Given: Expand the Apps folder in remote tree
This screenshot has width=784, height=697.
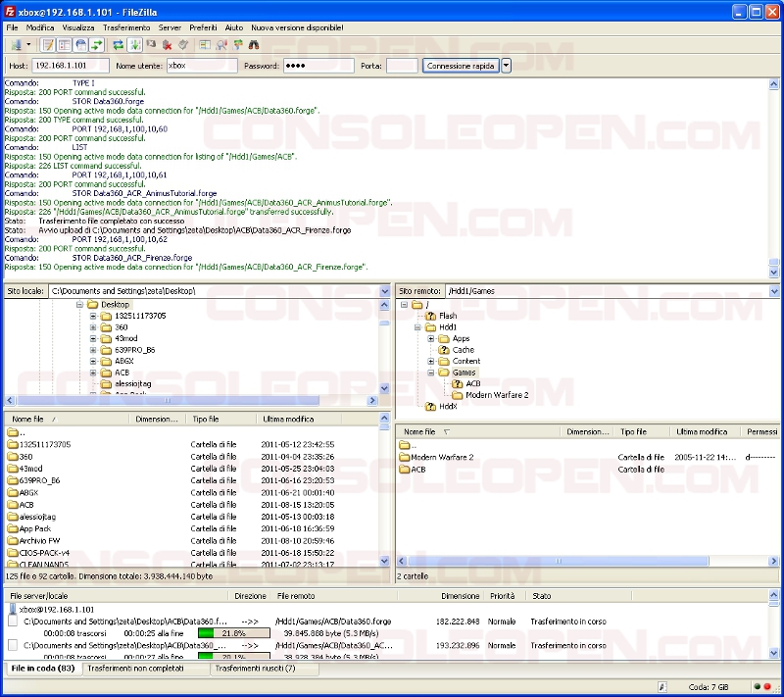Looking at the screenshot, I should pos(431,338).
